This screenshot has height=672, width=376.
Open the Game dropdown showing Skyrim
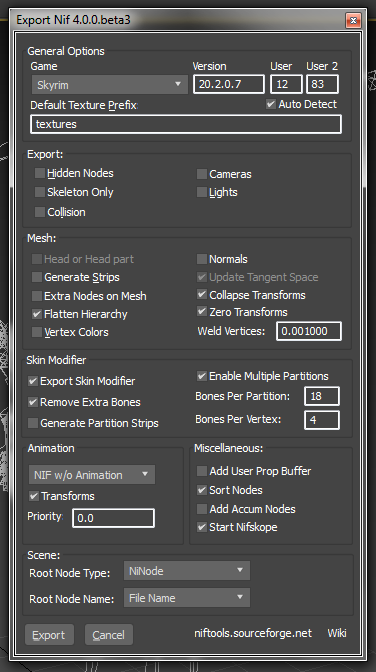coord(110,84)
